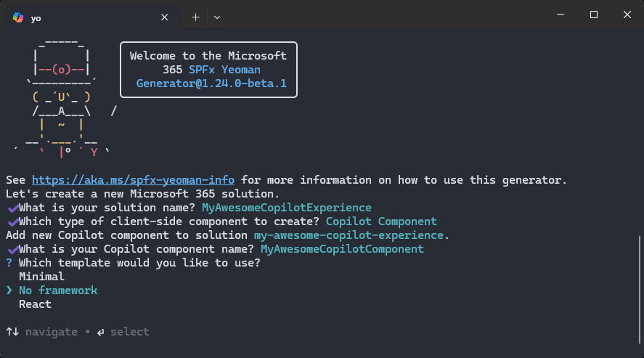Click the my-awesome-copilot-experience solution text
Viewport: 644px width, 358px height.
[x=349, y=235]
